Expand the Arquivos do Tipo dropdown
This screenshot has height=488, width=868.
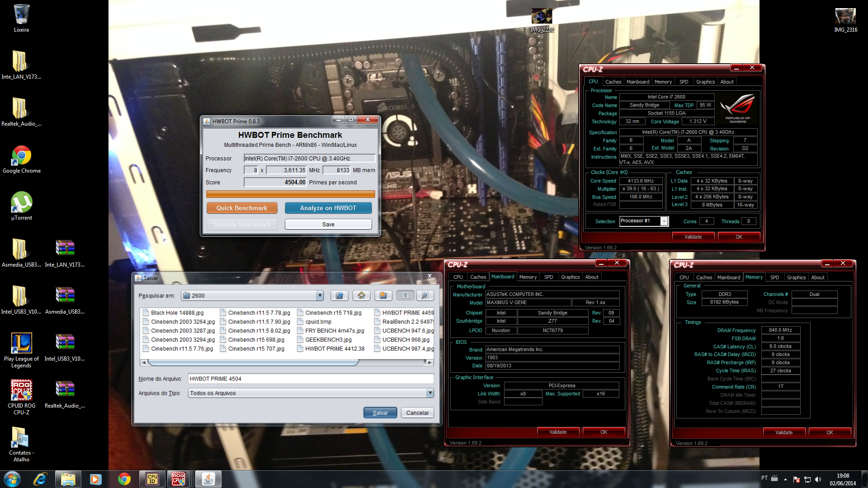(x=430, y=393)
